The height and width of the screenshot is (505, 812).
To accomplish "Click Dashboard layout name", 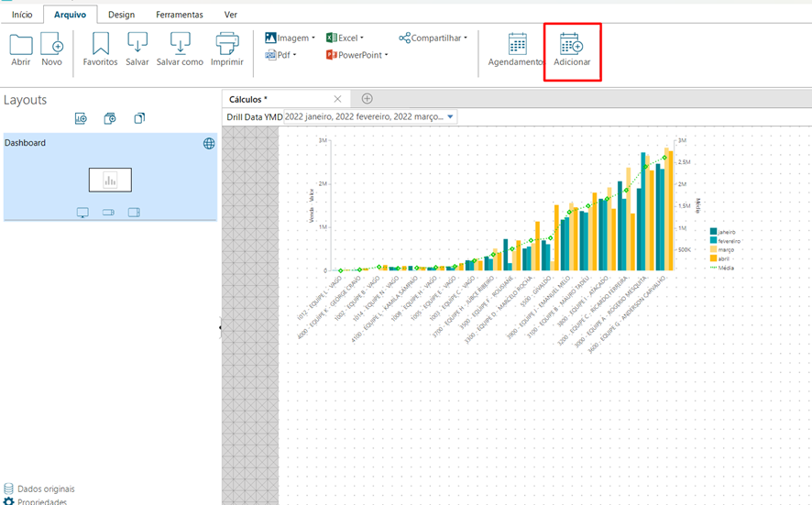I will pyautogui.click(x=25, y=143).
